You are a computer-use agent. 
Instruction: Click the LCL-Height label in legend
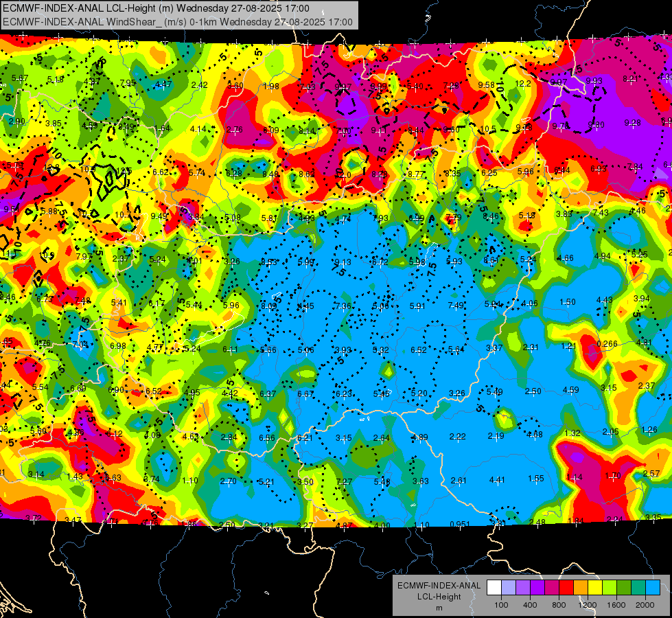(x=439, y=597)
